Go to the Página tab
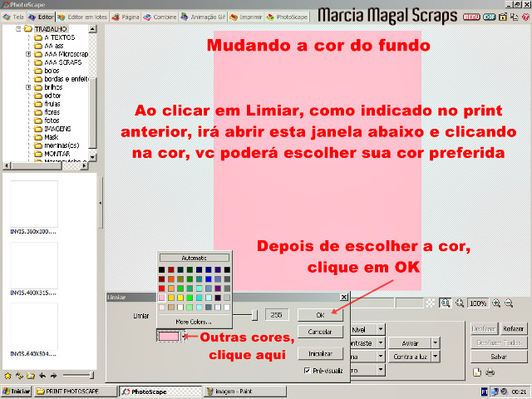The height and width of the screenshot is (399, 532). (126, 17)
